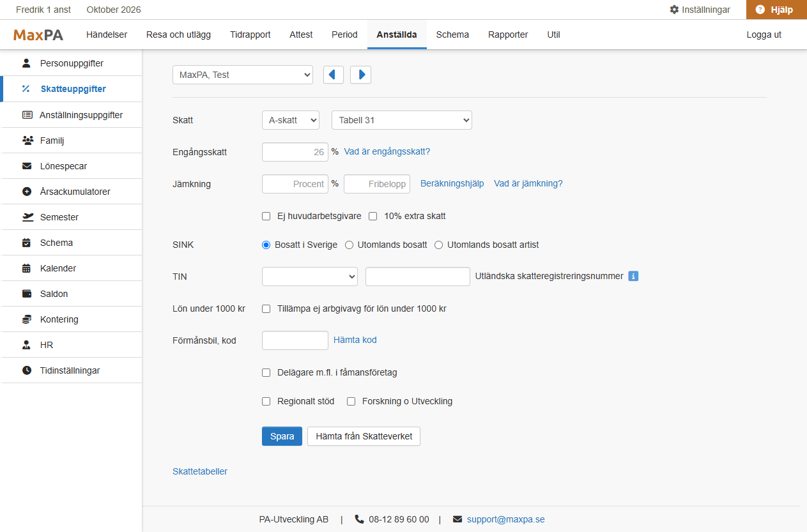Click the Kalender calendar icon
The width and height of the screenshot is (807, 532).
(x=26, y=268)
